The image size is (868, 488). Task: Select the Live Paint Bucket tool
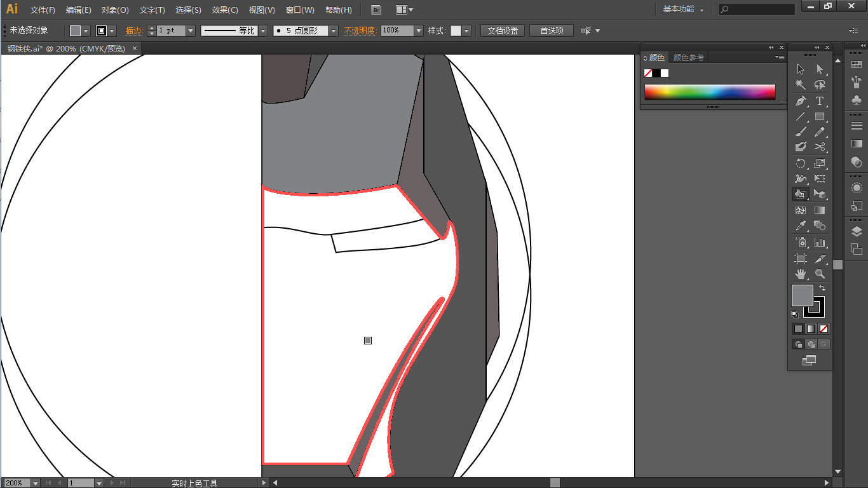(x=801, y=194)
